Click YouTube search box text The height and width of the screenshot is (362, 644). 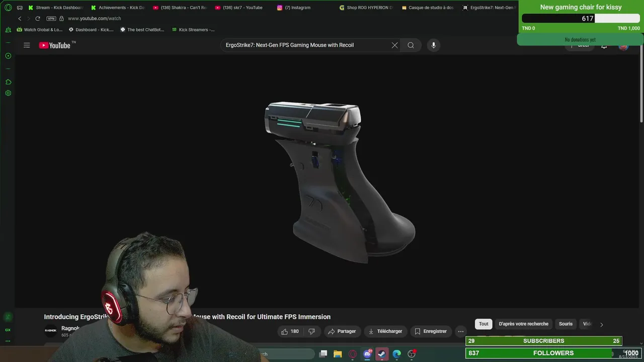(290, 45)
